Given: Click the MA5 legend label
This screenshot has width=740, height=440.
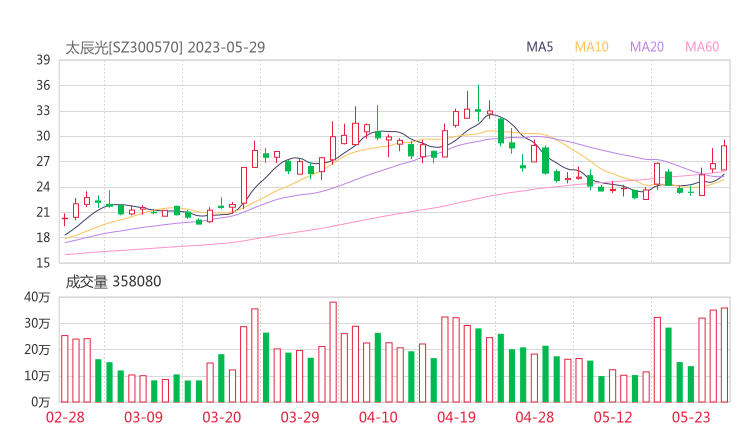Looking at the screenshot, I should tap(539, 47).
